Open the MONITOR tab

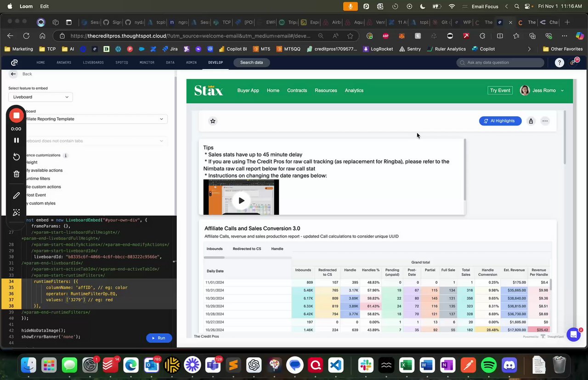click(x=147, y=62)
